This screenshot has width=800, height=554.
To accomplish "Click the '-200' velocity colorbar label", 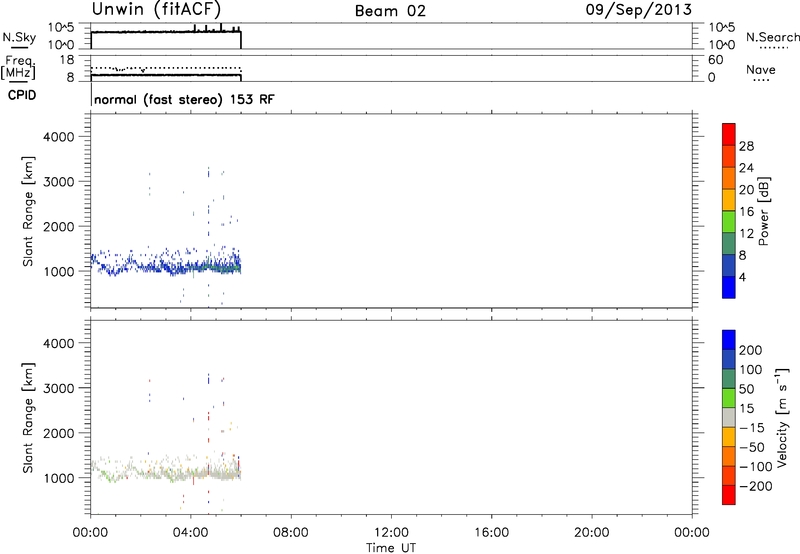I will pyautogui.click(x=755, y=486).
